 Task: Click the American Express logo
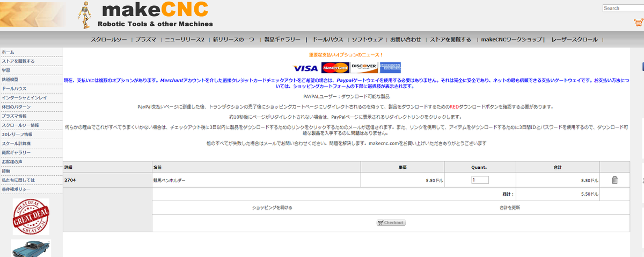pos(390,68)
